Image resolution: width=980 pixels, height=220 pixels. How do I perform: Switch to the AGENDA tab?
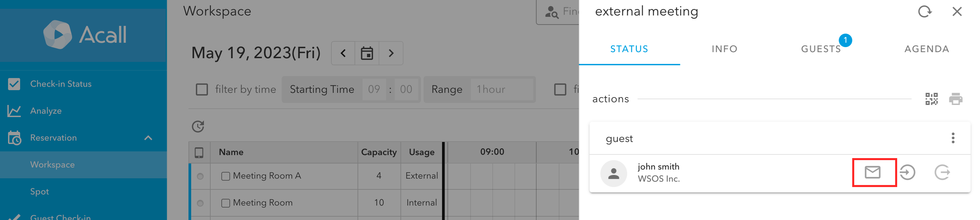point(927,49)
